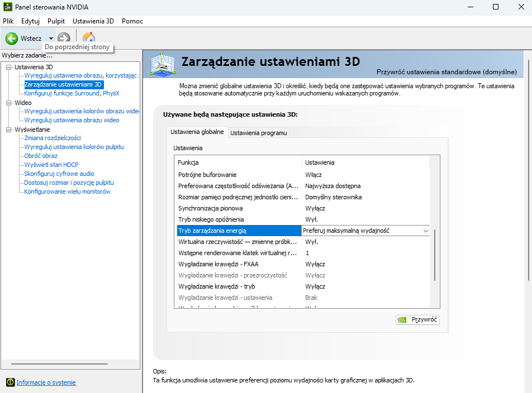Open Skonfiguruj cyfrowe audio page
This screenshot has width=532, height=393.
59,174
